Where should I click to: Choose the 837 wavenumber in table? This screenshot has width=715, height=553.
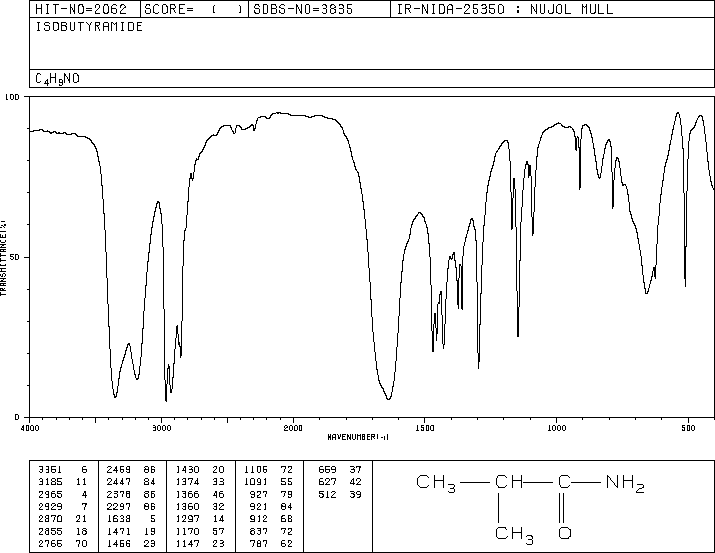tap(259, 531)
